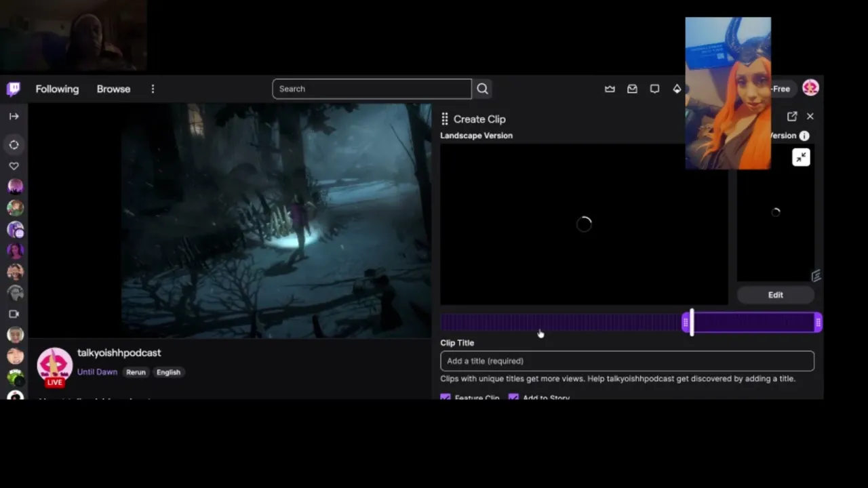This screenshot has height=488, width=868.
Task: Open the Browse page
Action: pos(113,89)
